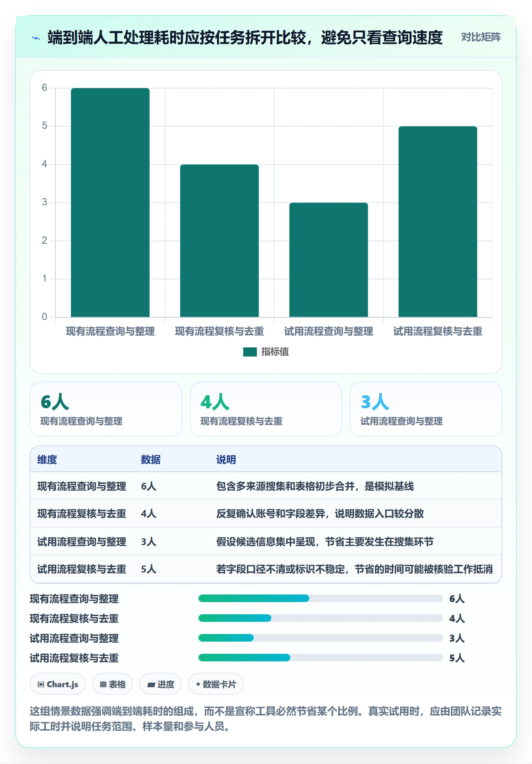Select the Chart.js tag chip
The image size is (532, 764).
tap(58, 684)
